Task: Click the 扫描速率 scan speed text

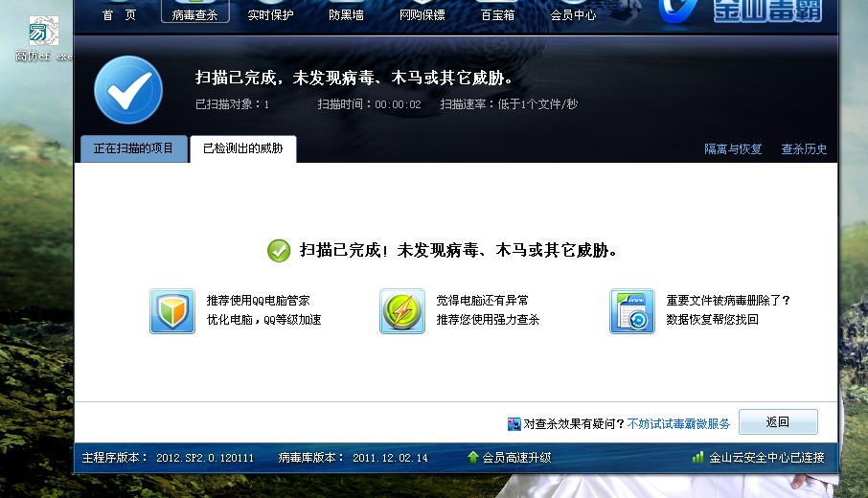Action: 509,104
